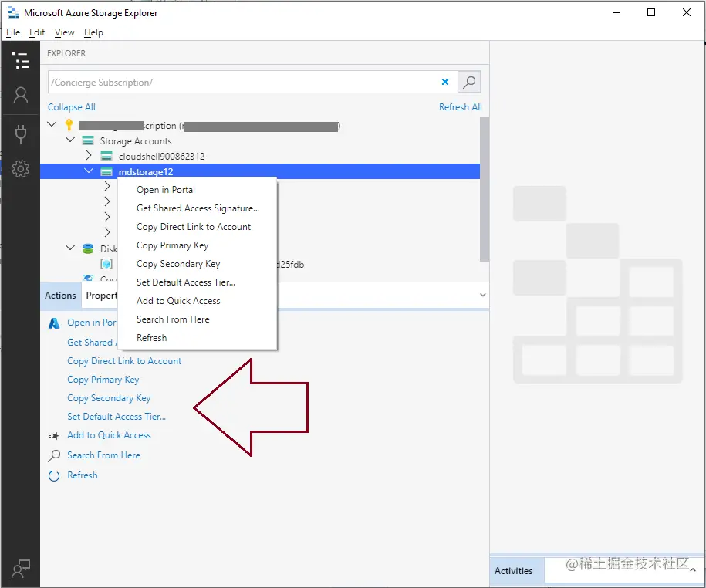The image size is (706, 588).
Task: Collapse the Storage Accounts tree node
Action: click(x=70, y=140)
